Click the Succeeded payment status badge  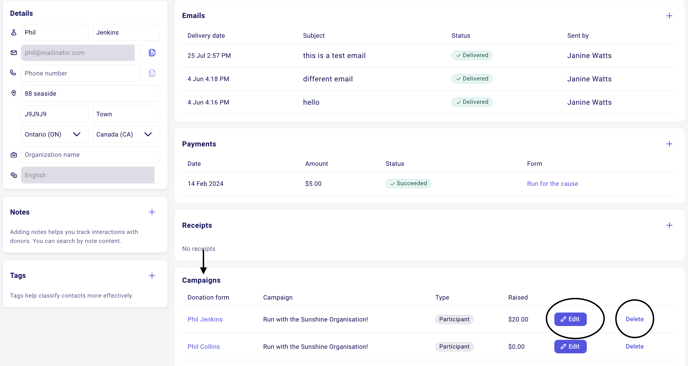(x=408, y=183)
